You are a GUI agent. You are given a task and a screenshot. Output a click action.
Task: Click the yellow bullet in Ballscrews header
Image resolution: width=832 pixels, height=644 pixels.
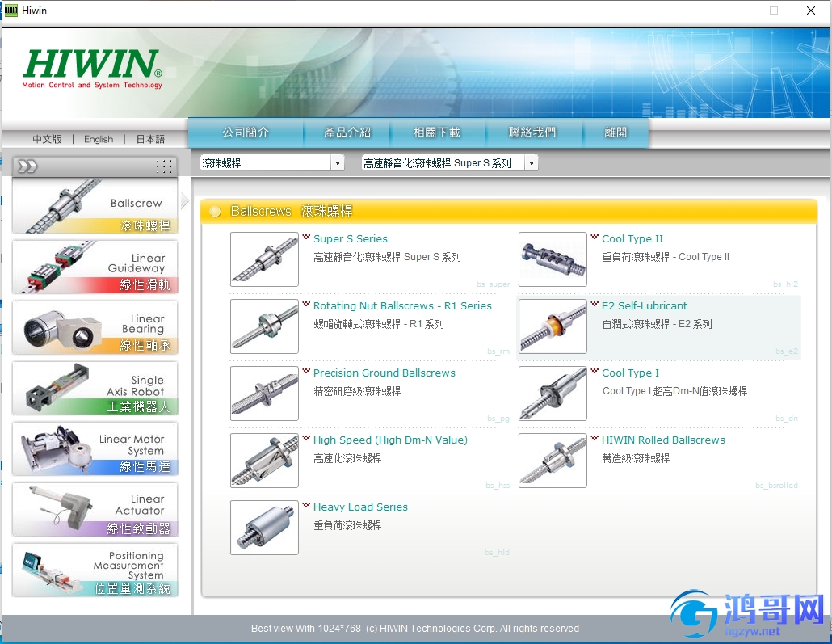215,212
